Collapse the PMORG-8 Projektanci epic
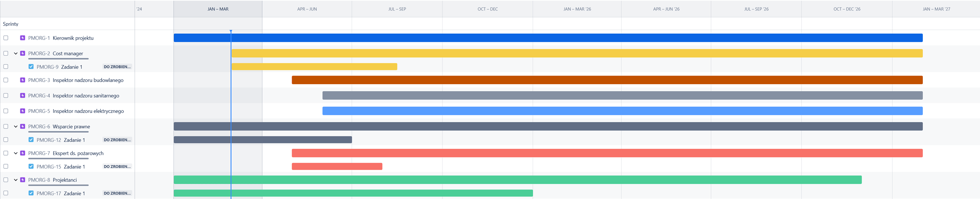980x199 pixels. coord(16,180)
